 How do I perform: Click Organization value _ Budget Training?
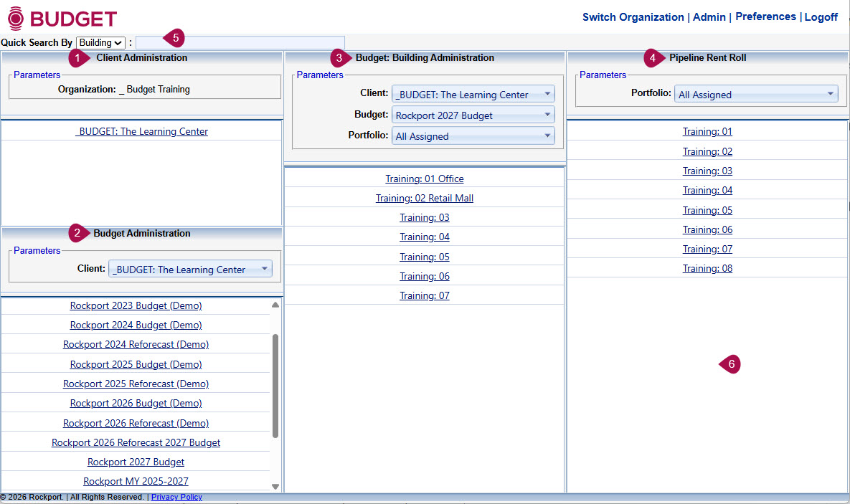[154, 90]
